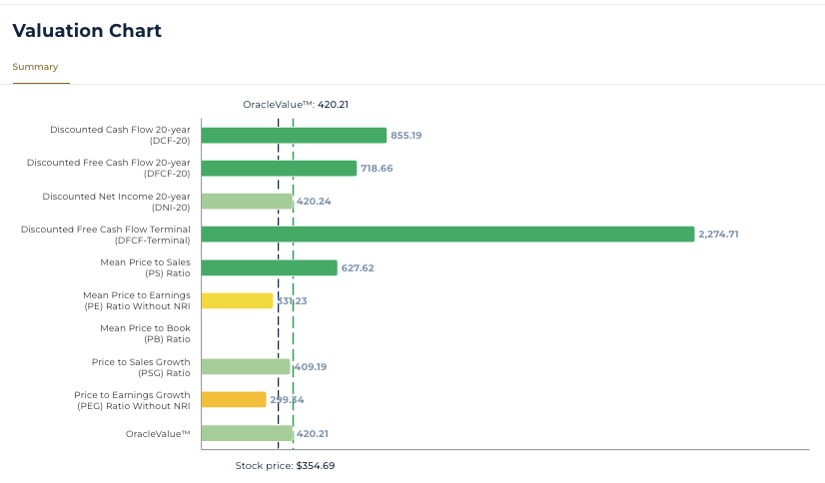Click the yellow PE Ratio Without NRI bar
825x483 pixels.
[237, 300]
